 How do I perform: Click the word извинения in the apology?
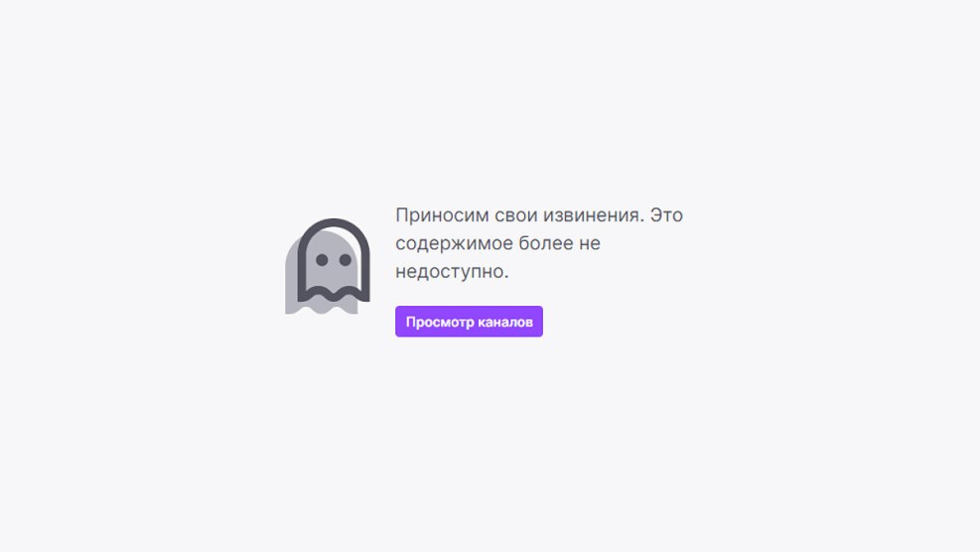[x=593, y=215]
